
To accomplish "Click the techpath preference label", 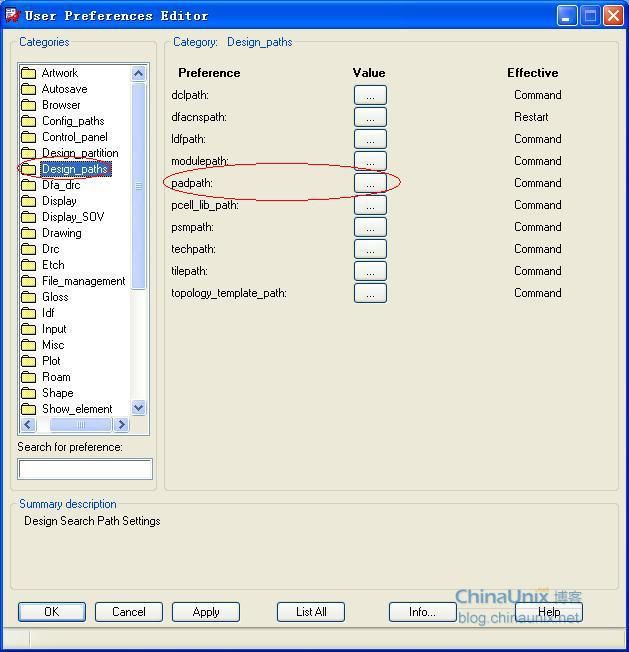I will (193, 249).
